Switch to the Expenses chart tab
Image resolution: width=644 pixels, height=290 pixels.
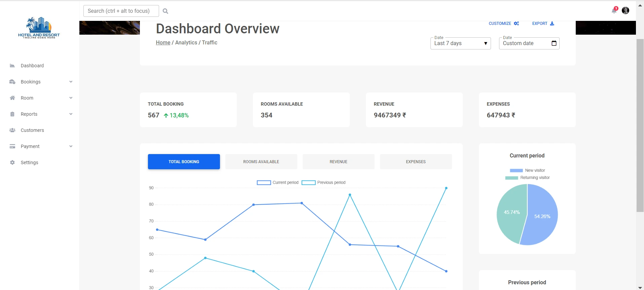(416, 162)
